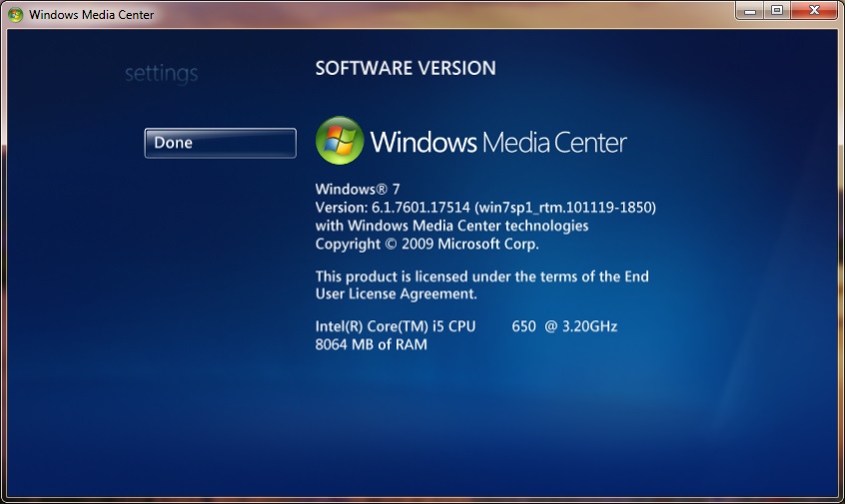Screen dimensions: 845x504
Task: Click the Media Center icon in title bar
Action: (x=15, y=14)
